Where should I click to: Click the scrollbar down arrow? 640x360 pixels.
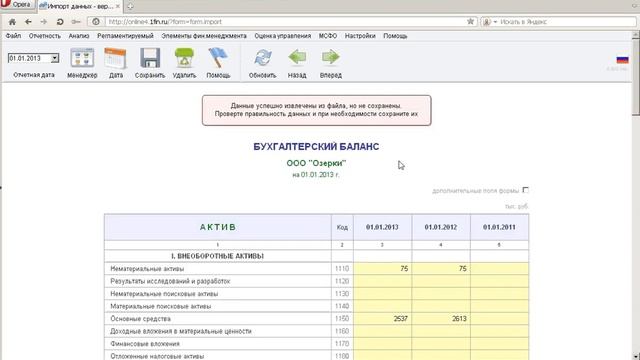[x=636, y=356]
